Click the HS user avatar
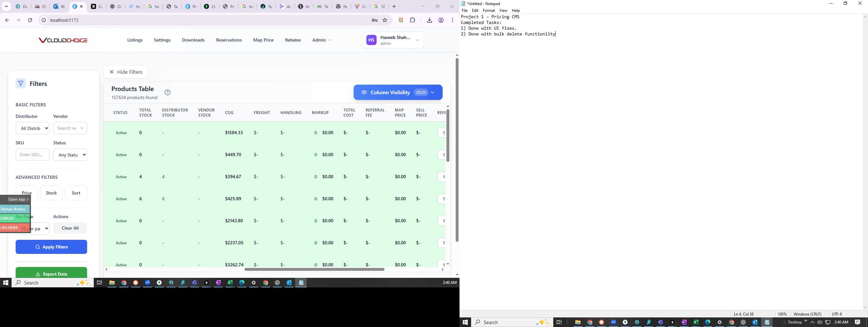868x327 pixels. [x=371, y=40]
